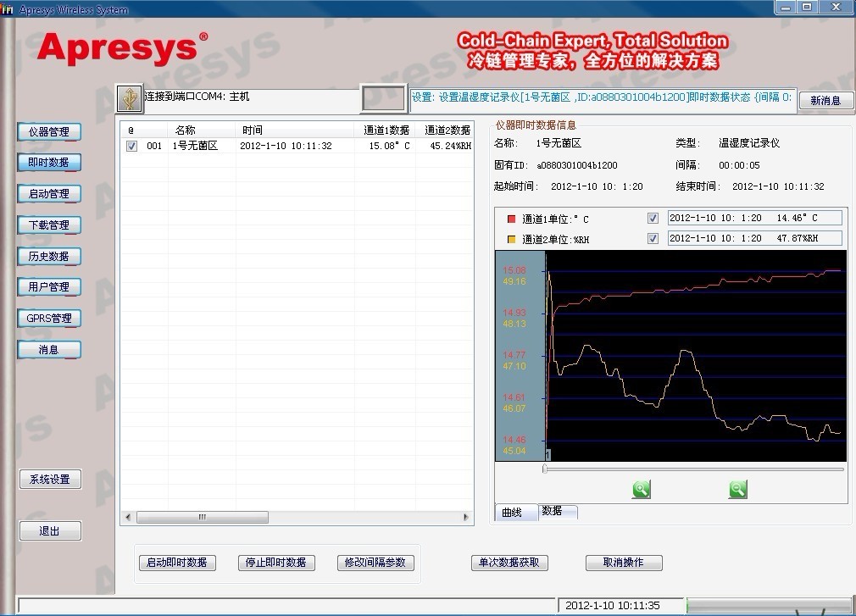The width and height of the screenshot is (856, 616).
Task: Open GPRS管理 in the sidebar
Action: (49, 318)
